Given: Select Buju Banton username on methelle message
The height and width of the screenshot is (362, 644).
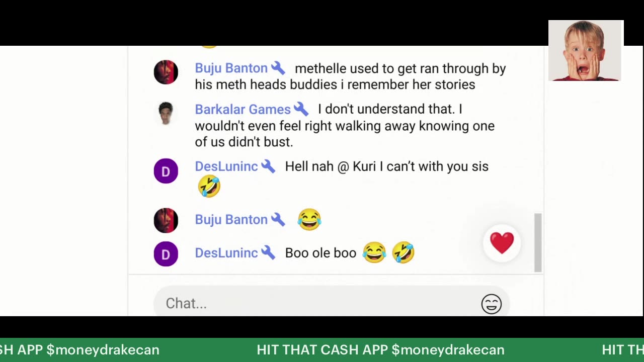Looking at the screenshot, I should pos(231,68).
